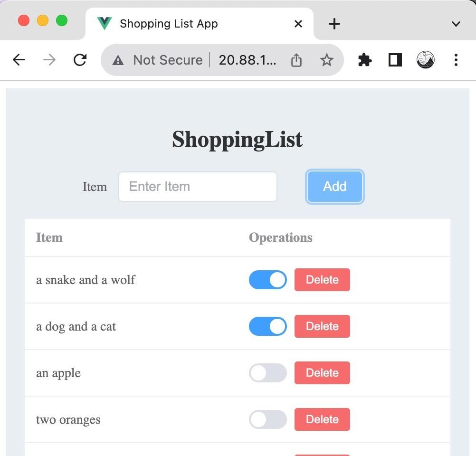Click the Add button
Screen dimensions: 476x456
[335, 187]
